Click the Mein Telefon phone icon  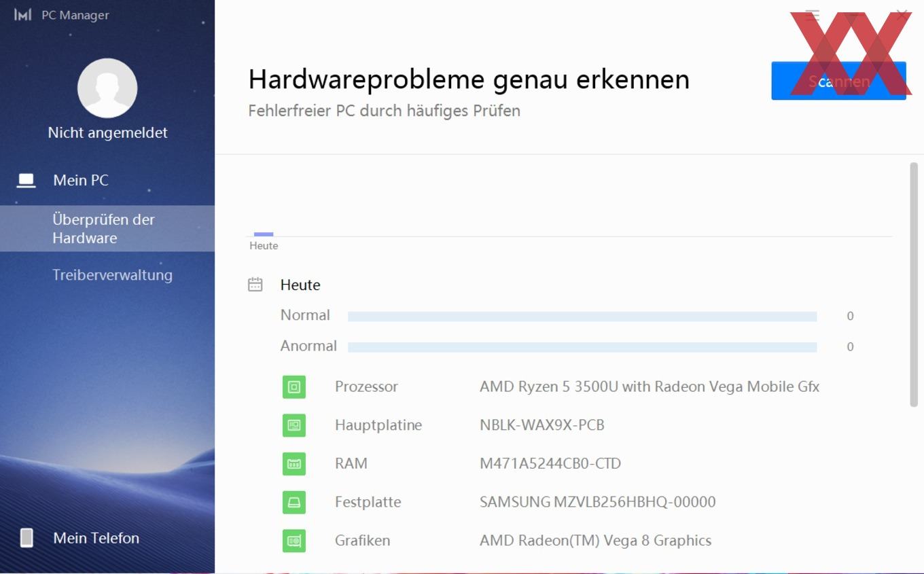26,538
